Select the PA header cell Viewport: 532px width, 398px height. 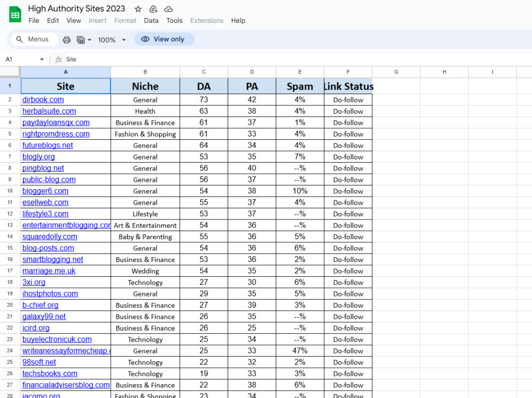click(252, 86)
